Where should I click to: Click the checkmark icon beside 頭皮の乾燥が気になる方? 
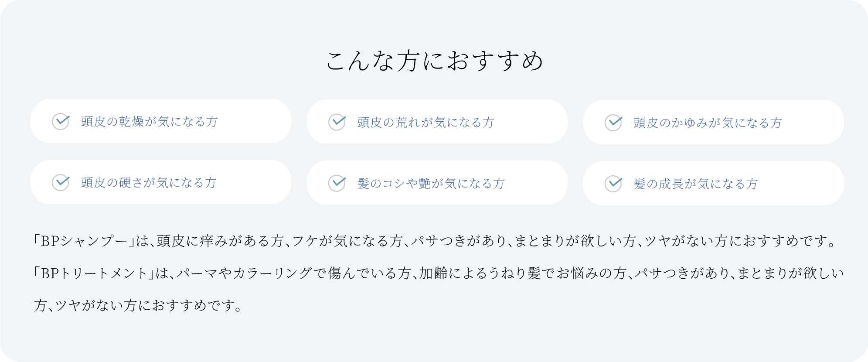tap(61, 121)
